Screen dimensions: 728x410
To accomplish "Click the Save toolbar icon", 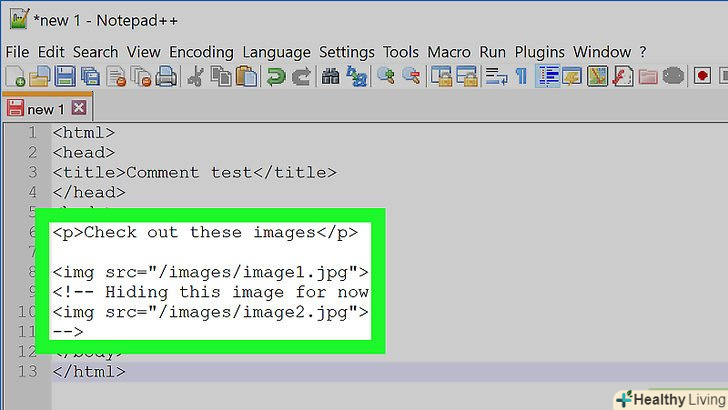I will [x=65, y=76].
